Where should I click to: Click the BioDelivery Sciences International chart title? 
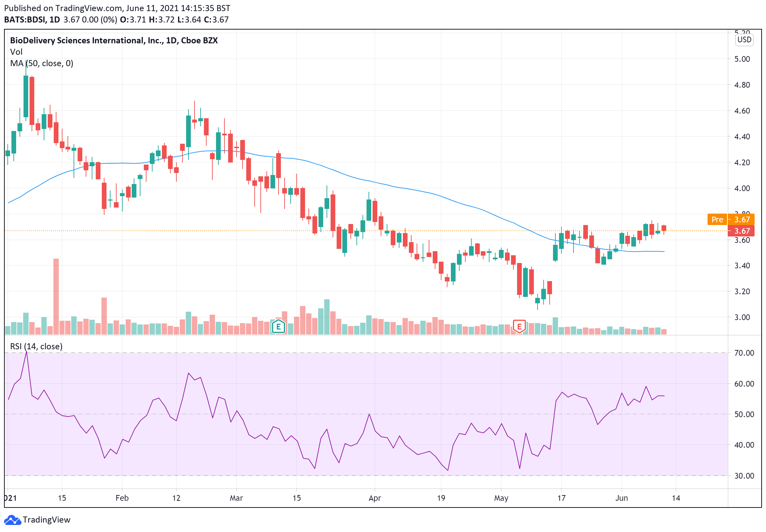(x=114, y=40)
